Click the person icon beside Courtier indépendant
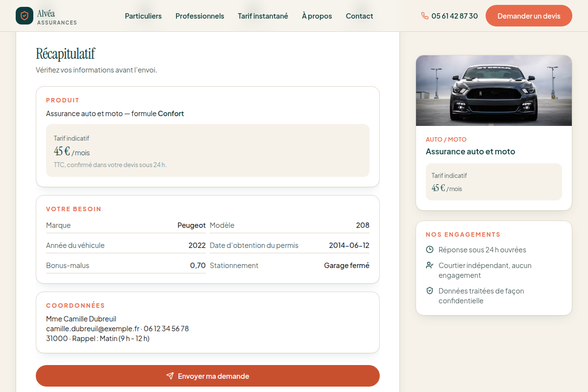 click(x=430, y=266)
